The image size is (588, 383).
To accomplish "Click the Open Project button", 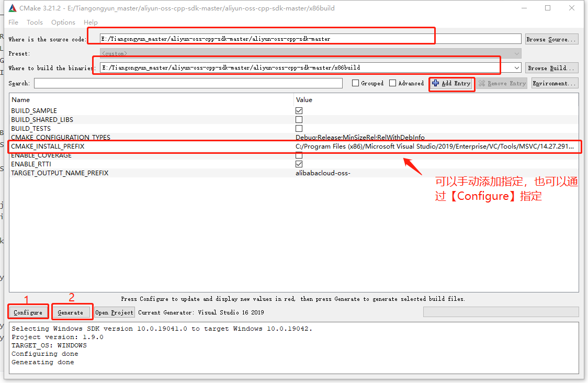I will tap(115, 312).
